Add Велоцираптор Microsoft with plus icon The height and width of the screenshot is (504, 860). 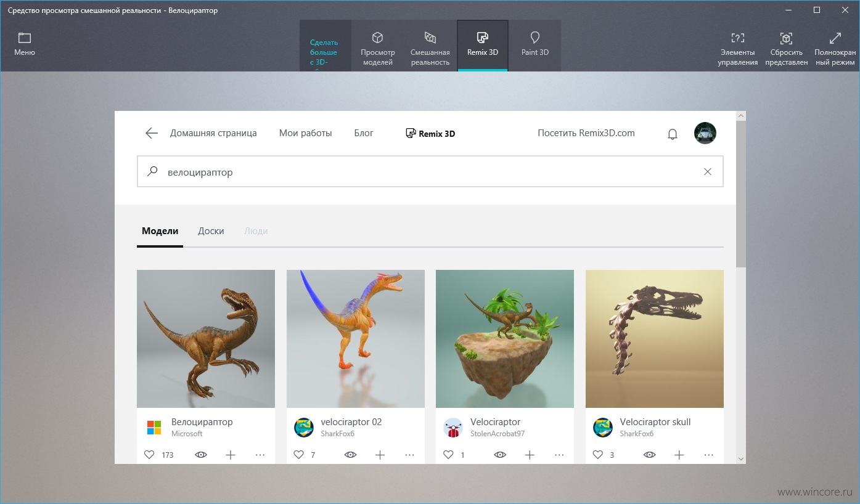point(231,455)
